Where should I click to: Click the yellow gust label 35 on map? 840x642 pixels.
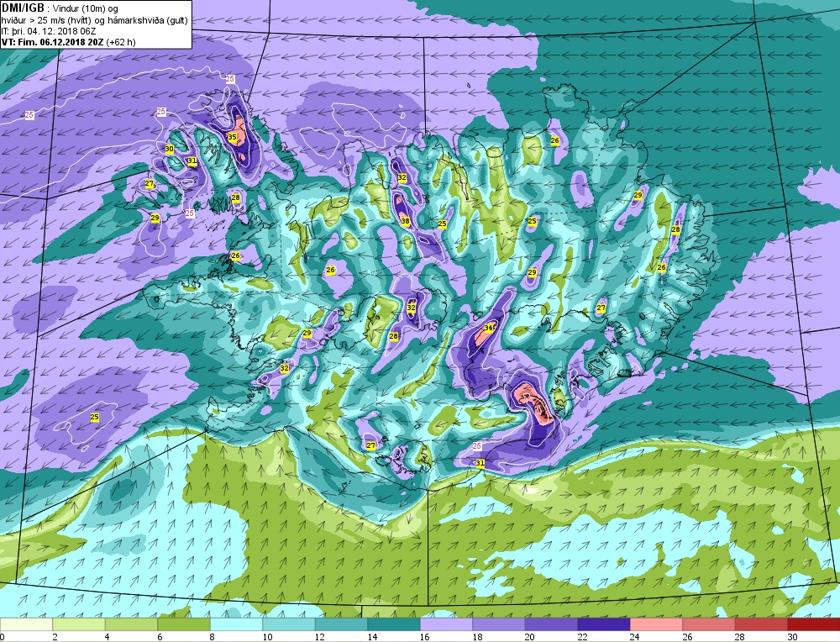point(232,137)
